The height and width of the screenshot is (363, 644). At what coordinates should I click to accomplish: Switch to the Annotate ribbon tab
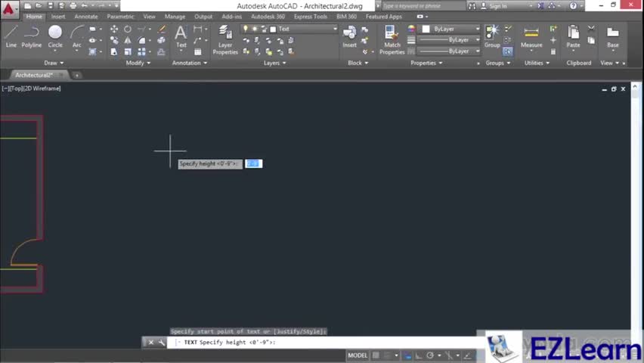[86, 17]
